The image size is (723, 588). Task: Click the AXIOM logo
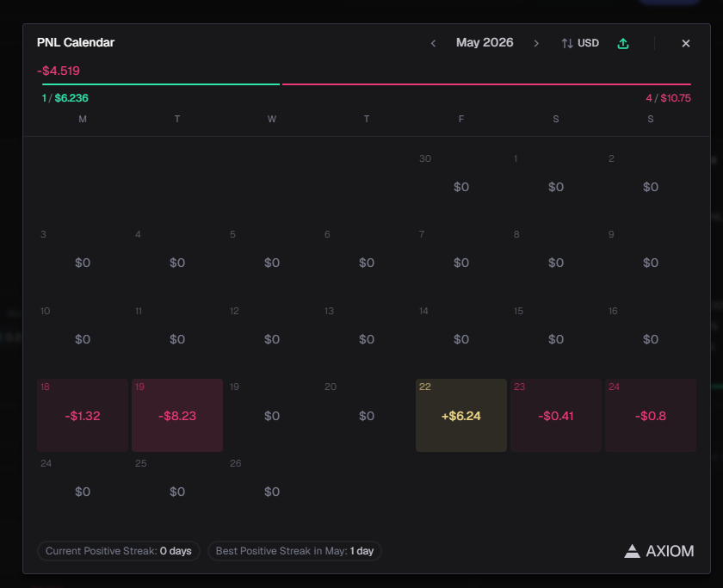click(659, 551)
